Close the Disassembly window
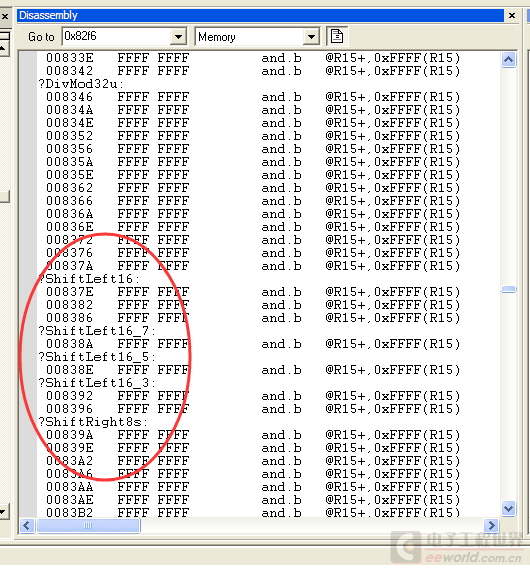The height and width of the screenshot is (570, 530). pos(512,16)
